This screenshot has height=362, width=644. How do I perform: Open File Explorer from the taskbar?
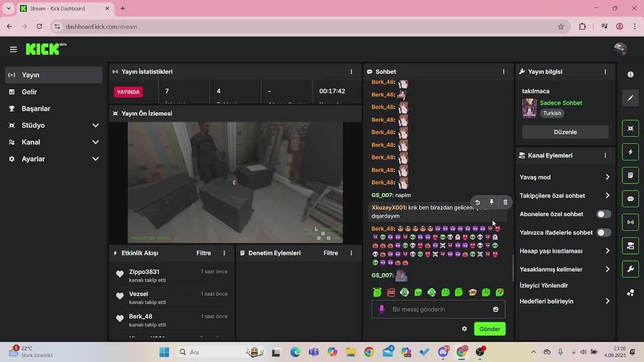coord(351,352)
